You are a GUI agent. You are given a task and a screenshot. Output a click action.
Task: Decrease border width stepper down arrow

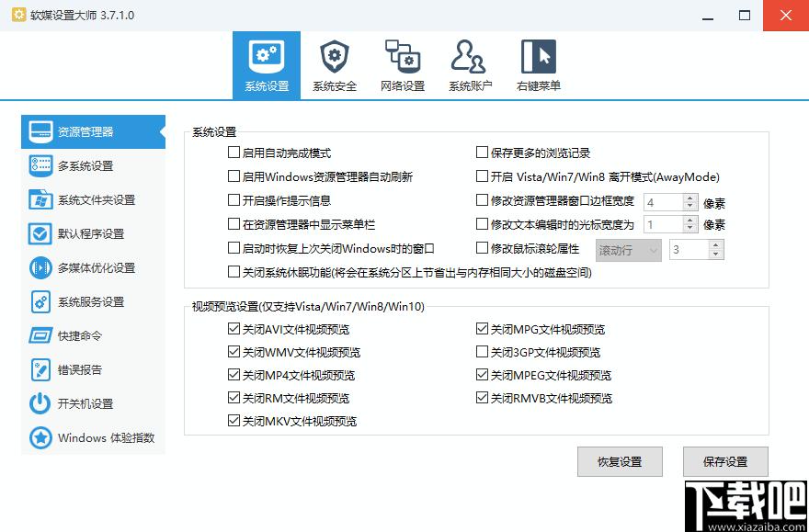[690, 207]
